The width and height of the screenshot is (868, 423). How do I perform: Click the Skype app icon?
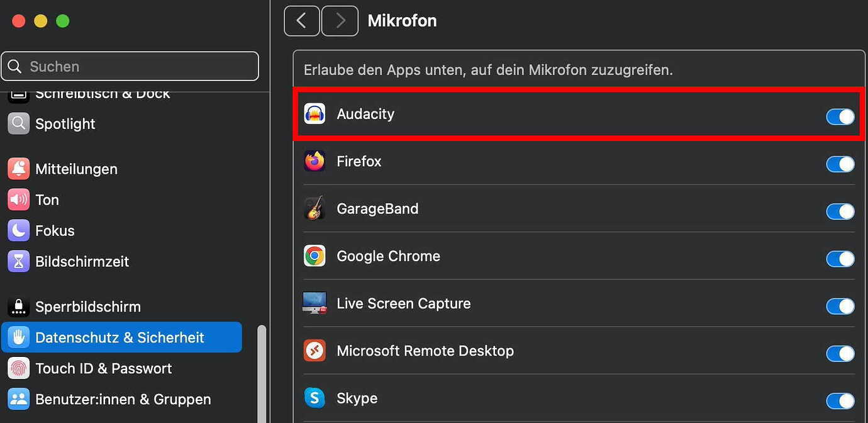click(314, 398)
